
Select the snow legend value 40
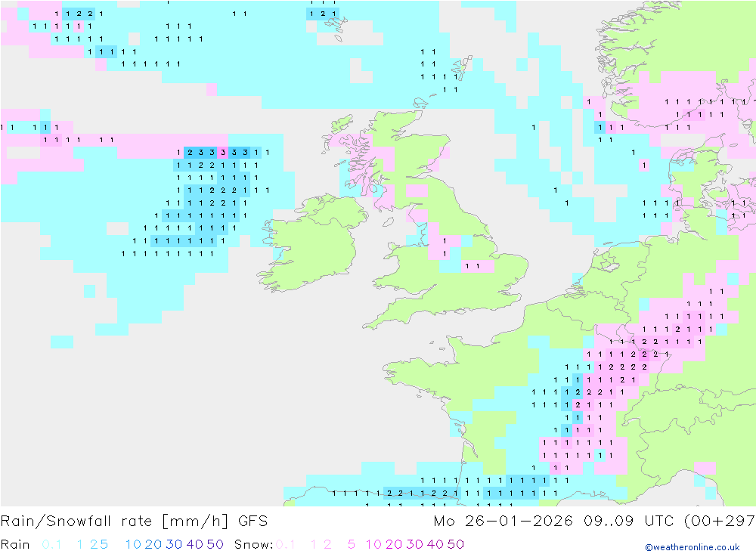[x=435, y=544]
